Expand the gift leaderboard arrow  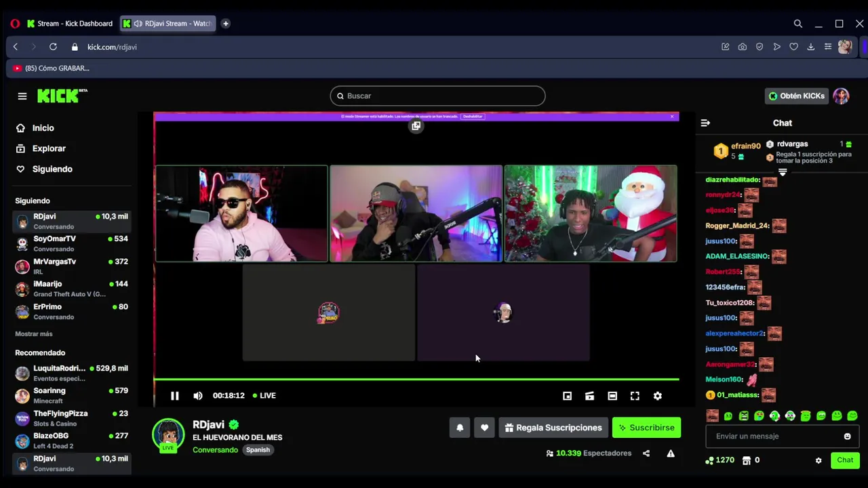point(782,173)
